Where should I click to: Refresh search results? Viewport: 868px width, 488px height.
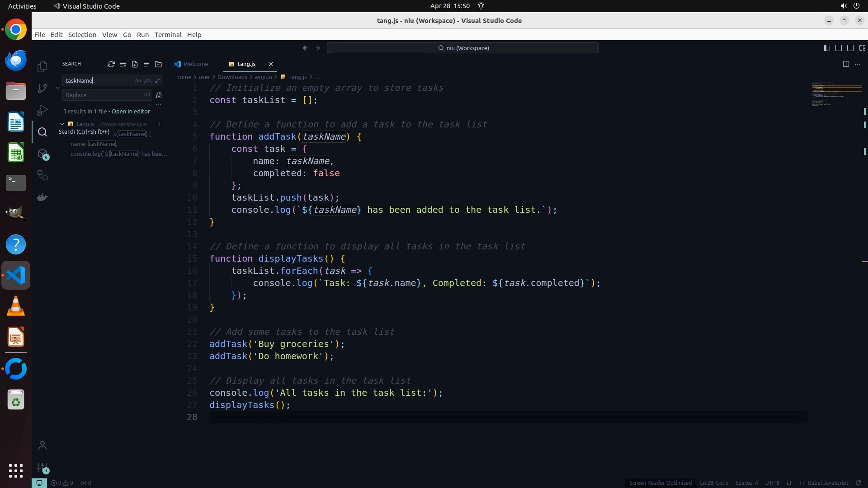pyautogui.click(x=111, y=64)
